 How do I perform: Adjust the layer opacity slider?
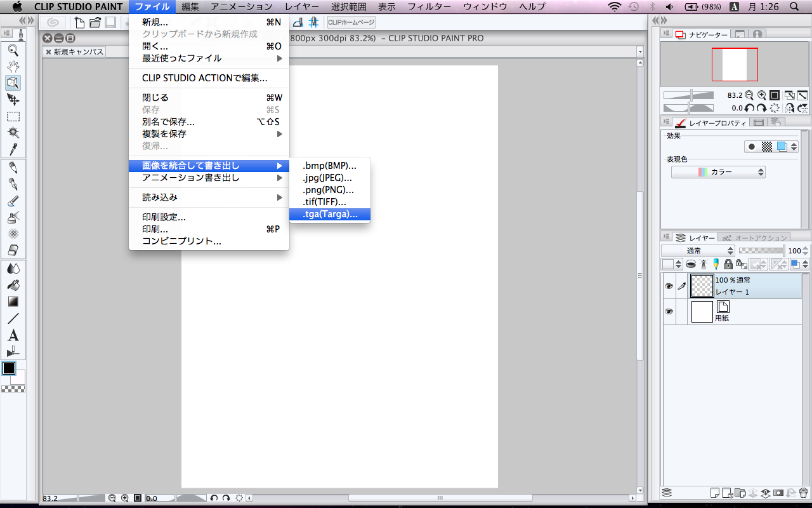tap(761, 251)
